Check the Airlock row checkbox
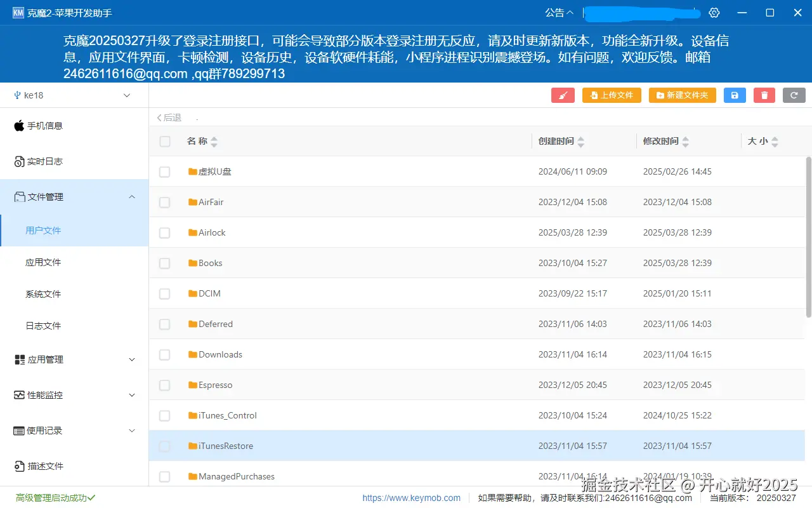Viewport: 812px width, 508px height. pyautogui.click(x=164, y=233)
